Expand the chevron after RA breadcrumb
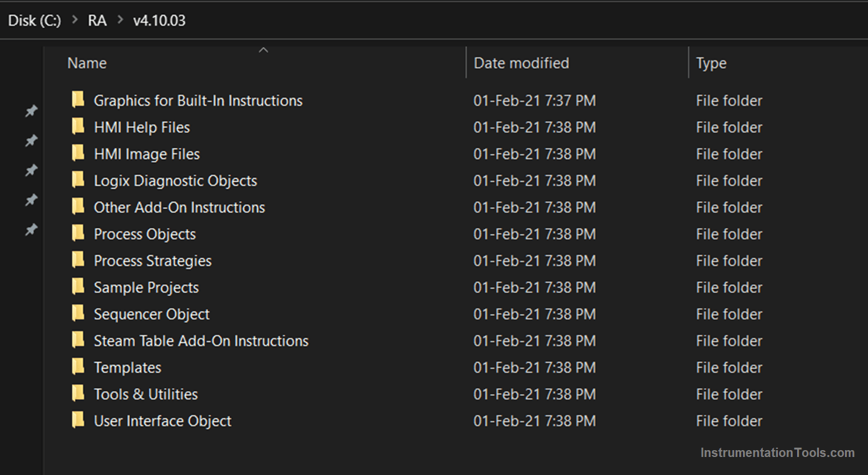This screenshot has height=475, width=868. tap(120, 21)
